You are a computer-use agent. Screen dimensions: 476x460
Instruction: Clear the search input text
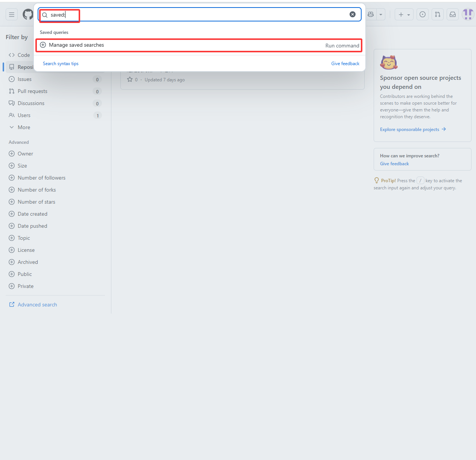click(353, 14)
